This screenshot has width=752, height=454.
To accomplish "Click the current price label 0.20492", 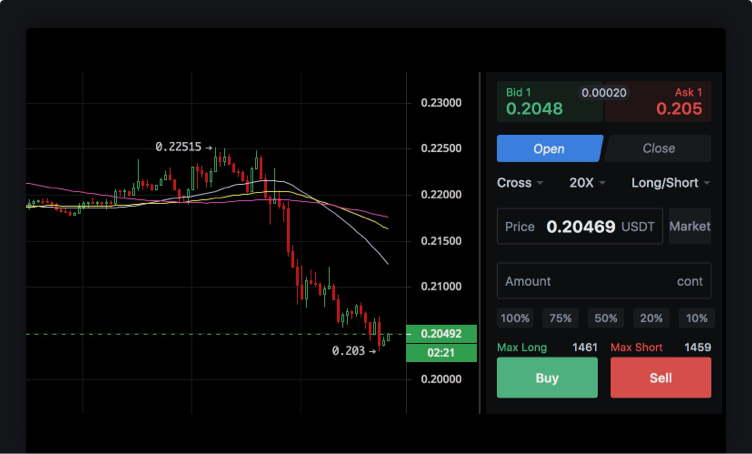I will pos(441,334).
